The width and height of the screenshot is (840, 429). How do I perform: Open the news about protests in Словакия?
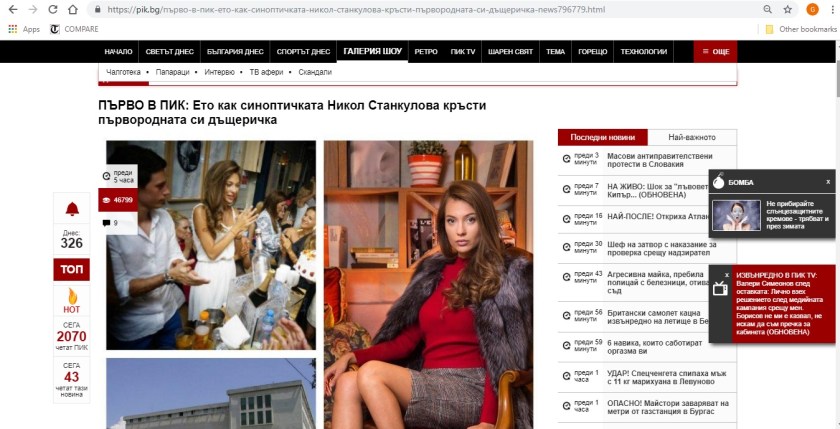(659, 160)
